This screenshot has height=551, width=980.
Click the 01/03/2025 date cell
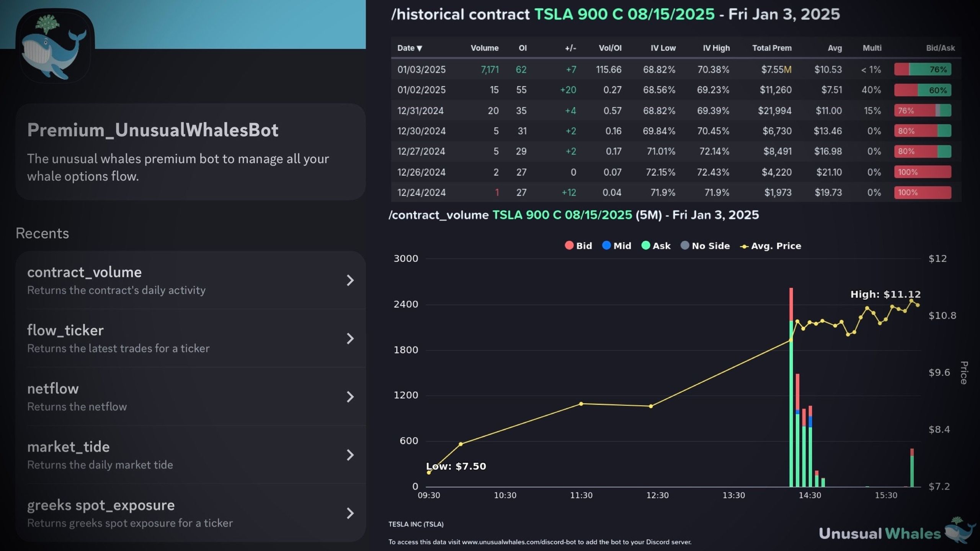pyautogui.click(x=421, y=70)
